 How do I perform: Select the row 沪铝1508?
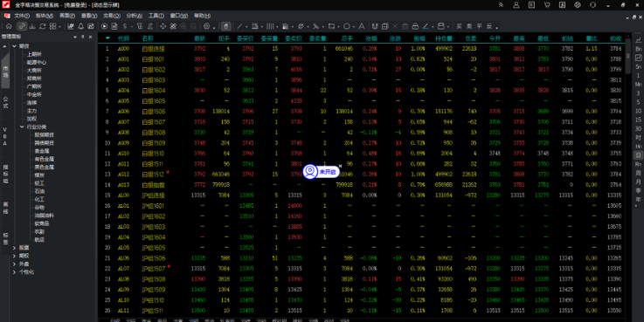pos(362,279)
